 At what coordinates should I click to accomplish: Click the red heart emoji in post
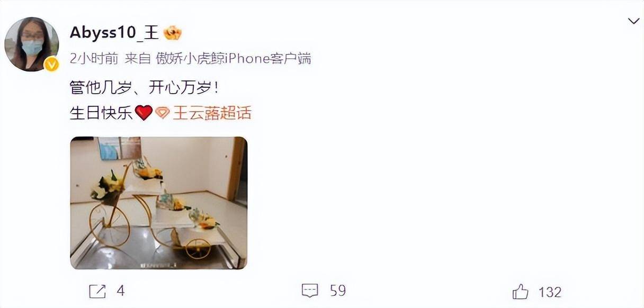pos(144,113)
